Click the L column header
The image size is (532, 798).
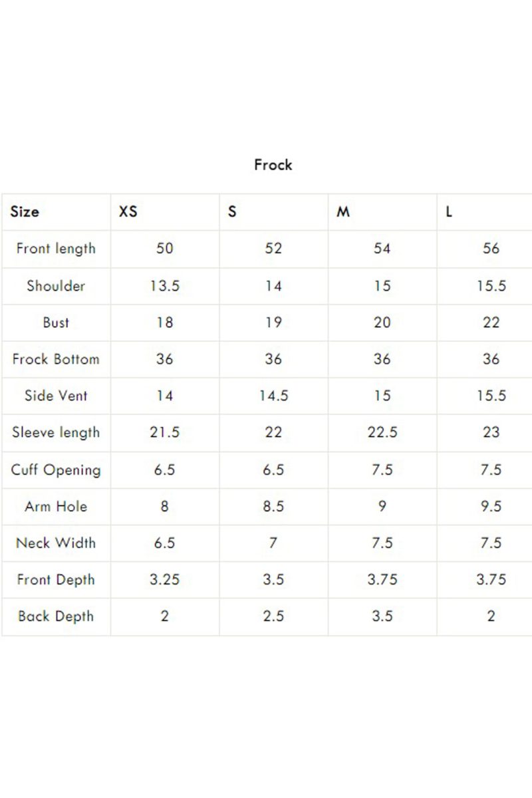[450, 212]
